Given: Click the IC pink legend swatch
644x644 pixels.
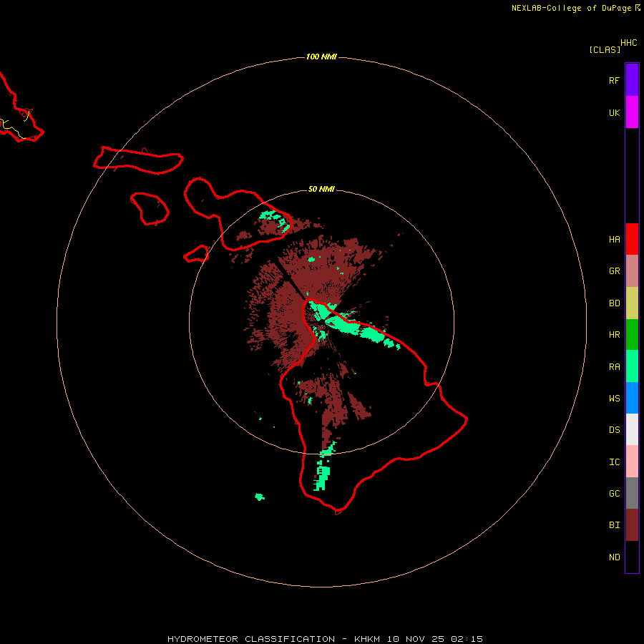Looking at the screenshot, I should coord(632,462).
